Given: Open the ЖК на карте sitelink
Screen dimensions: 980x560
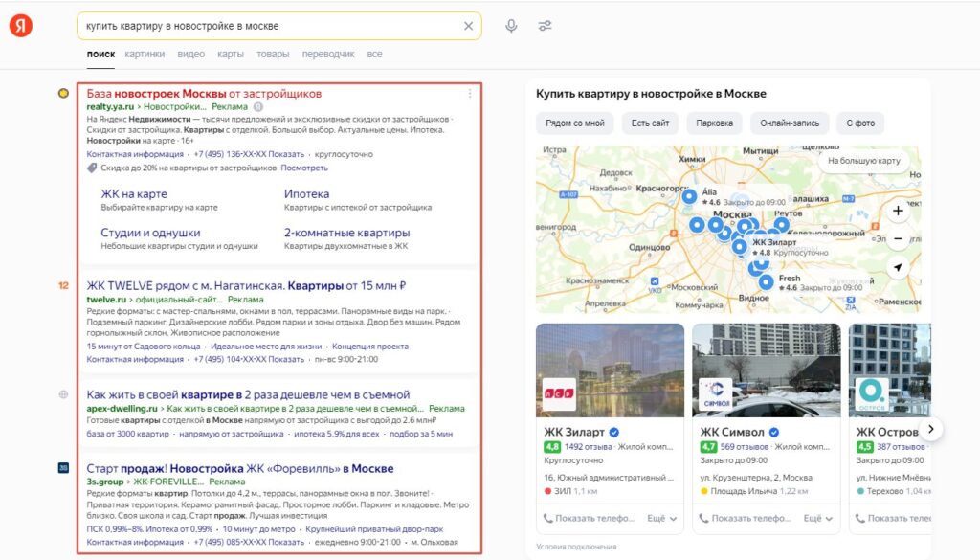Looking at the screenshot, I should pyautogui.click(x=134, y=194).
